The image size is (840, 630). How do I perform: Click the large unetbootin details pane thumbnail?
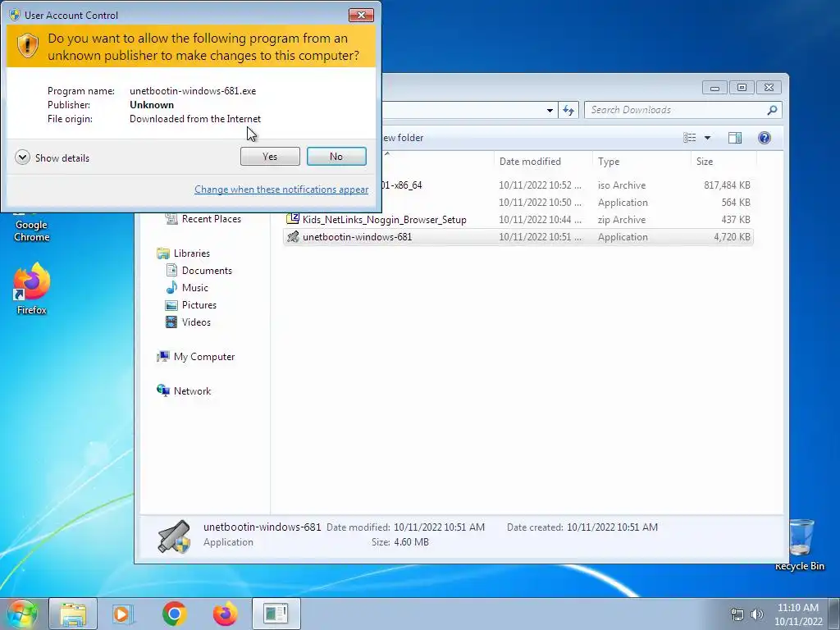coord(174,536)
